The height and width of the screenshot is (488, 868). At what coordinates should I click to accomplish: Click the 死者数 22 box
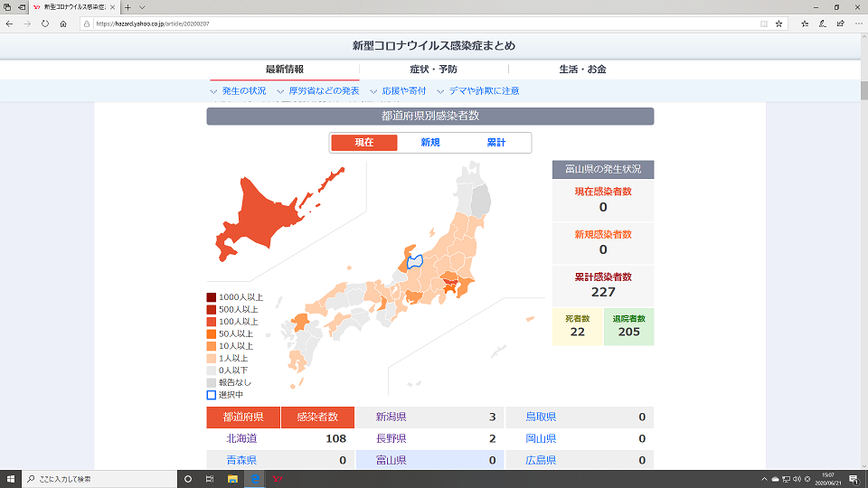click(x=578, y=326)
